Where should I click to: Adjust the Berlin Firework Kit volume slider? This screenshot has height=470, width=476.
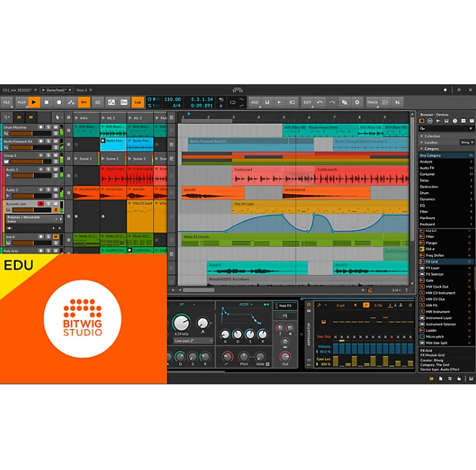(x=20, y=146)
